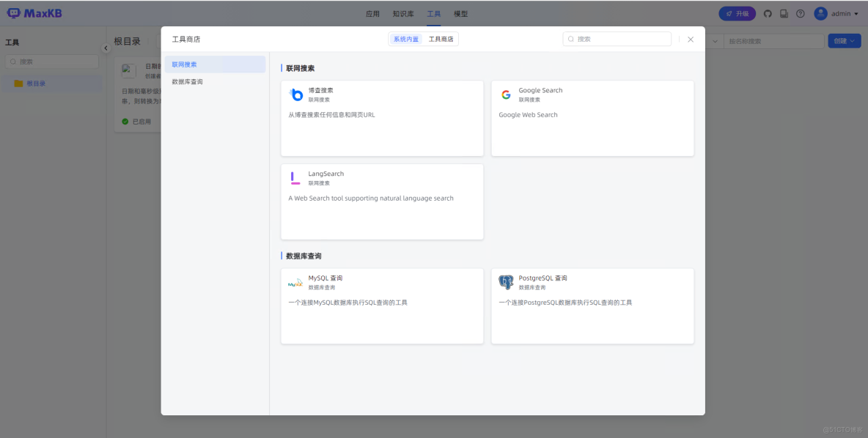Click the help question-mark icon
The height and width of the screenshot is (438, 868).
click(800, 12)
